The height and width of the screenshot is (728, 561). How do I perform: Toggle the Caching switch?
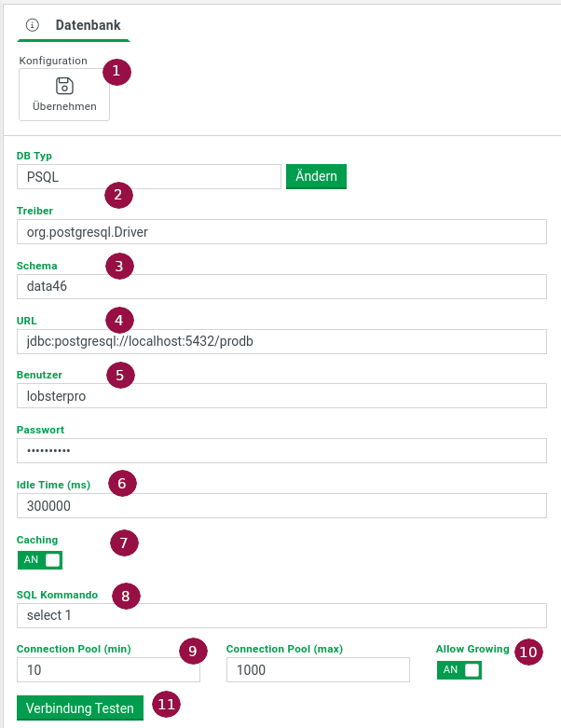click(40, 559)
